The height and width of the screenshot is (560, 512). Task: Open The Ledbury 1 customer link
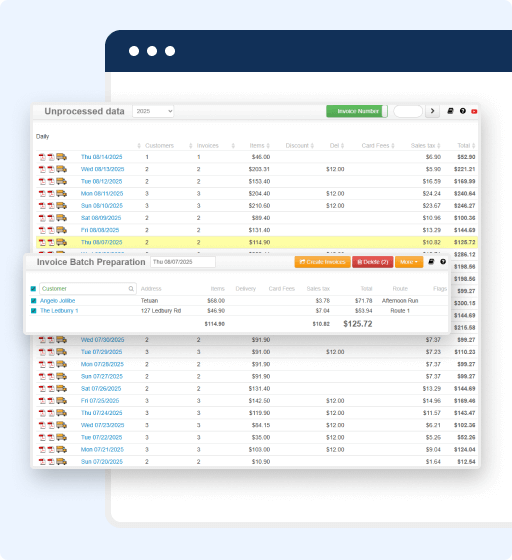(59, 311)
